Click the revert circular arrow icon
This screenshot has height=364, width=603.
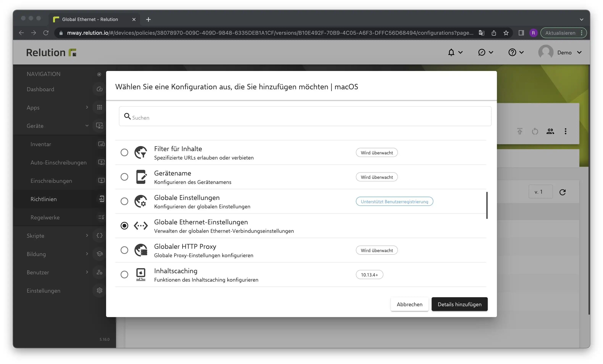pos(535,131)
